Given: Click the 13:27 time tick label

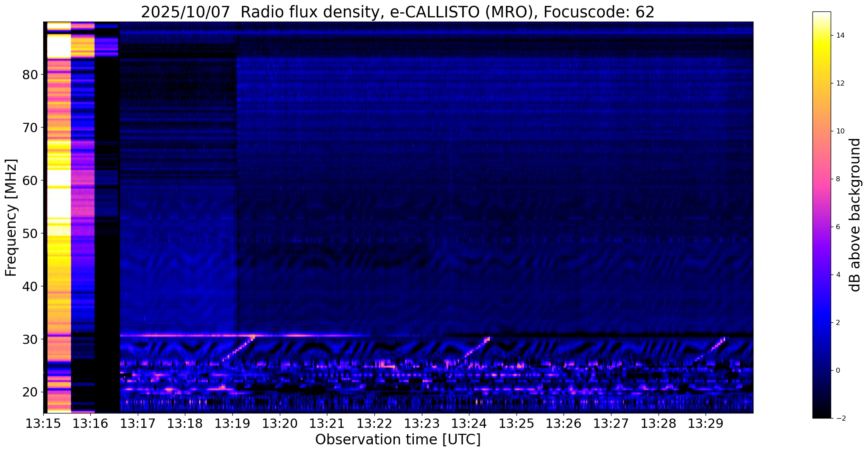Looking at the screenshot, I should tap(611, 424).
